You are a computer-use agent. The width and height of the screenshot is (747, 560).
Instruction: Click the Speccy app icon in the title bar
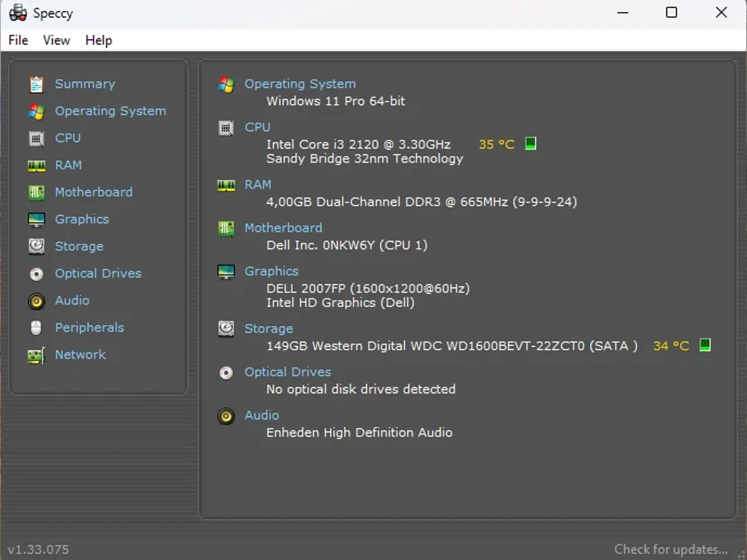point(17,12)
